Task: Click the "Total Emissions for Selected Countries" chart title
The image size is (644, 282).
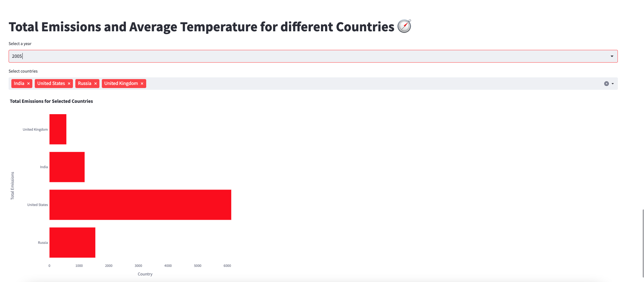Action: coord(51,101)
